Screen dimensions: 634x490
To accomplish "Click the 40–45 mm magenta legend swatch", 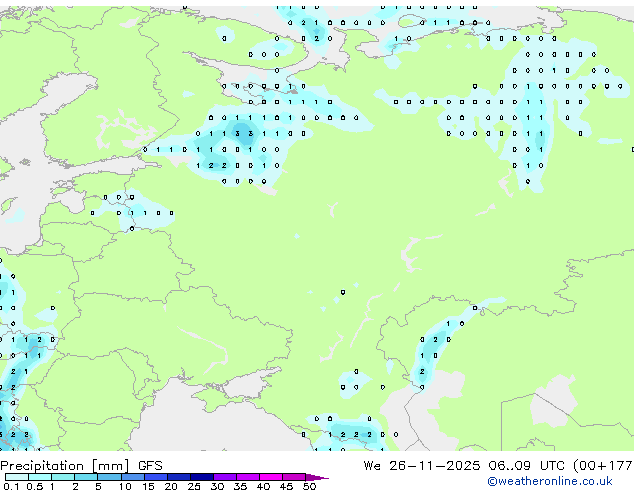I will click(271, 477).
